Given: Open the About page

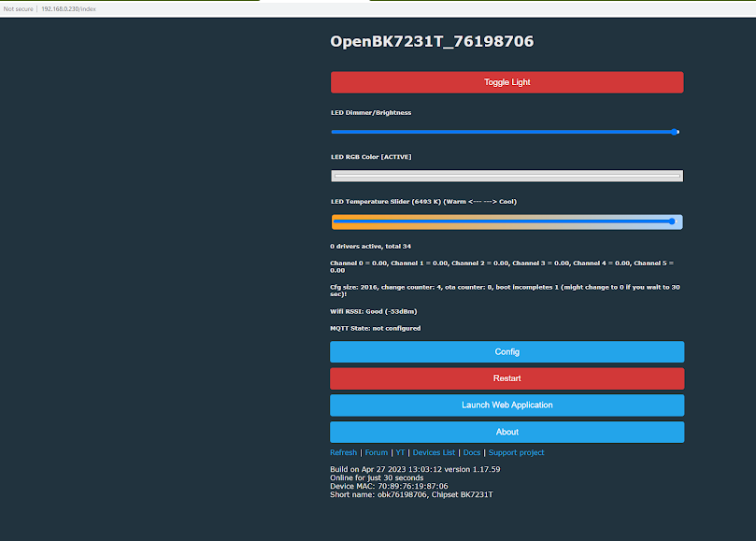Looking at the screenshot, I should tap(506, 432).
